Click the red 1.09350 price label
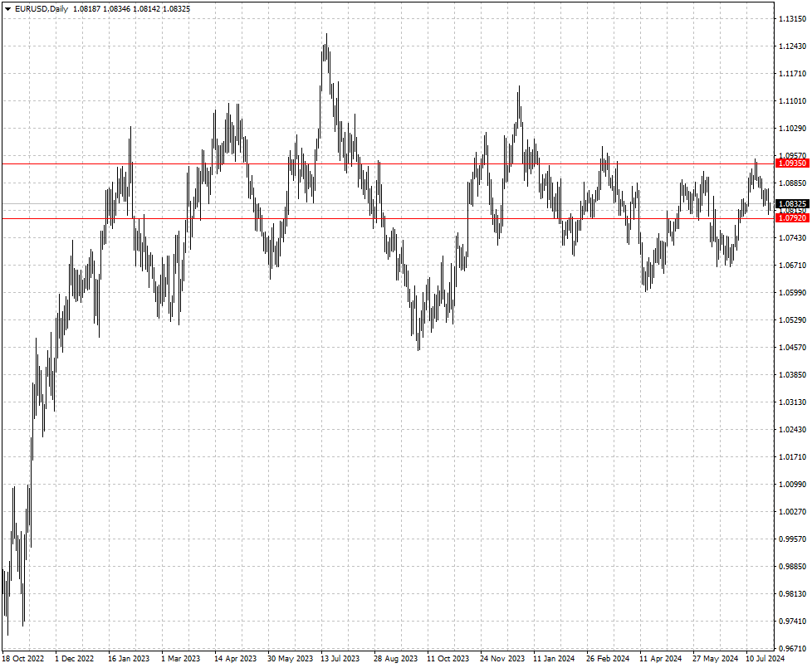 point(792,163)
